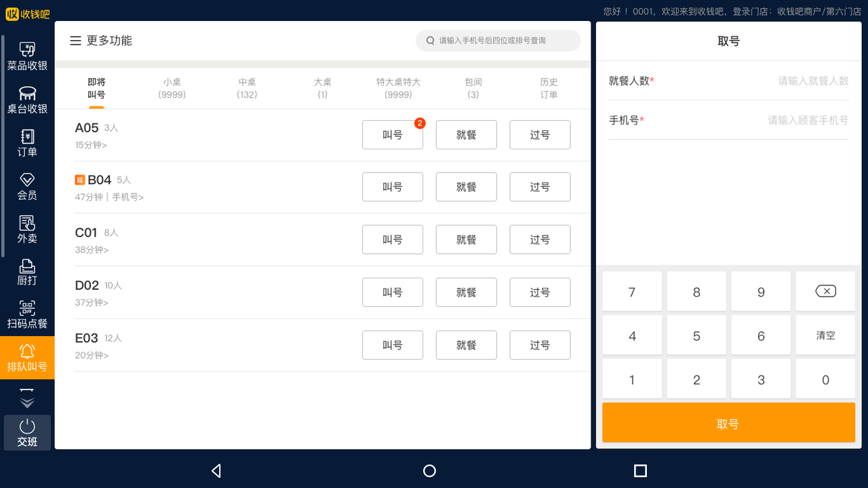Image resolution: width=868 pixels, height=488 pixels.
Task: Open the 外卖 section
Action: click(27, 230)
